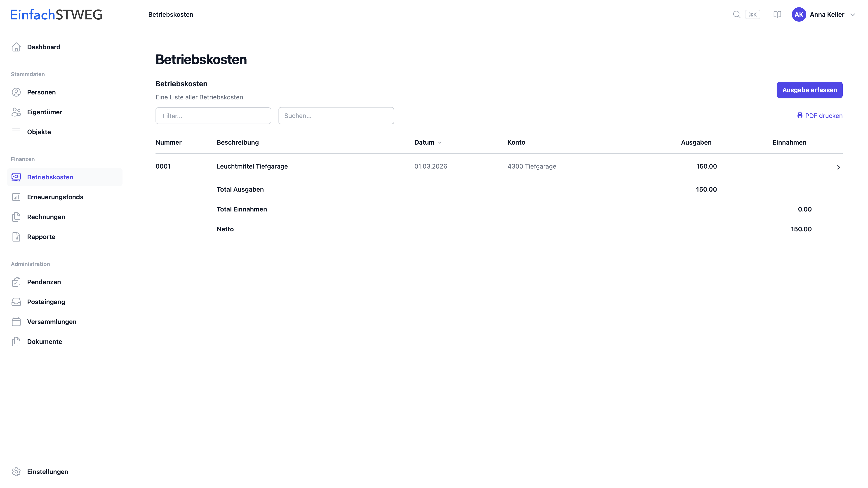Click the Rapporte report icon
This screenshot has height=488, width=868.
pos(16,237)
